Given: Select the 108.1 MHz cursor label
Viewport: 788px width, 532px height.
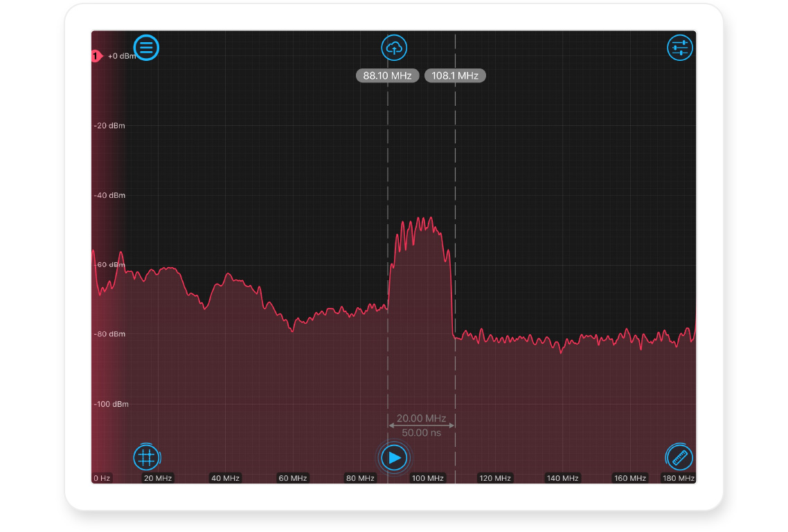Looking at the screenshot, I should (455, 76).
